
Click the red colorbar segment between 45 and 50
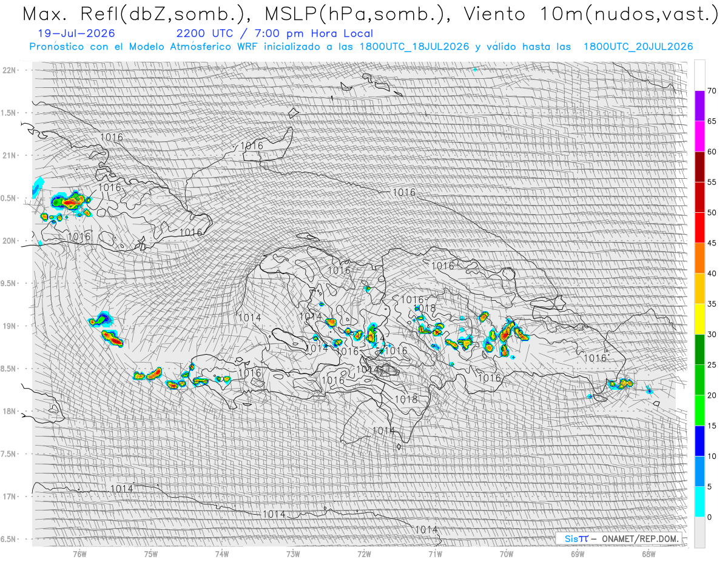click(699, 227)
